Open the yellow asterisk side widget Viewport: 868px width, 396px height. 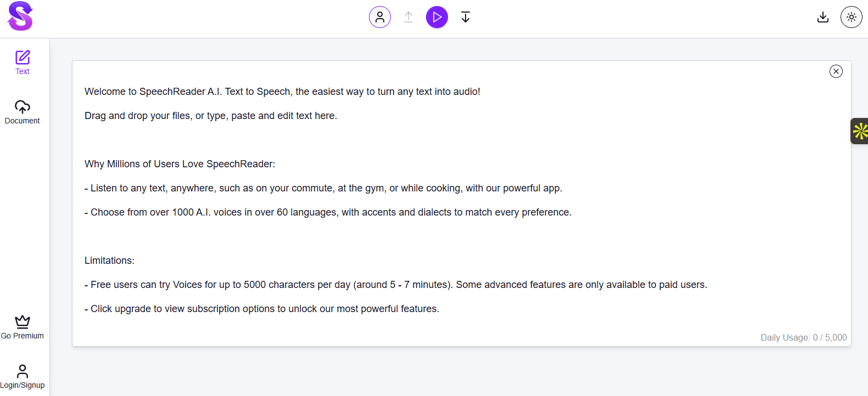[860, 131]
